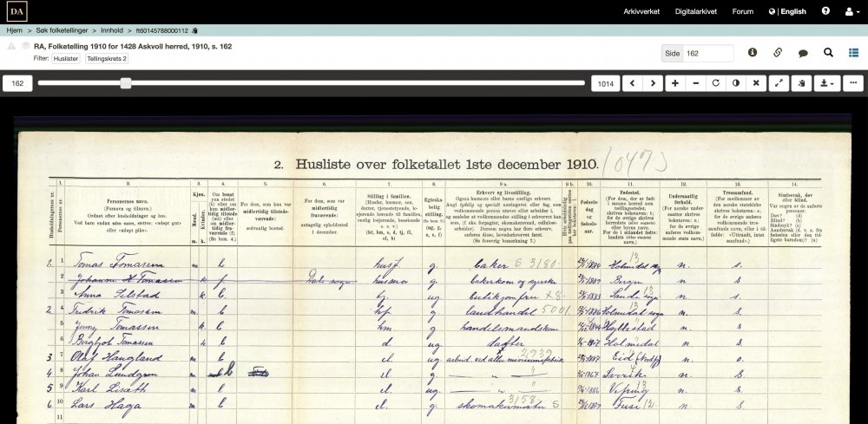Toggle image contrast inversion
Viewport: 868px width, 424px height.
click(736, 83)
